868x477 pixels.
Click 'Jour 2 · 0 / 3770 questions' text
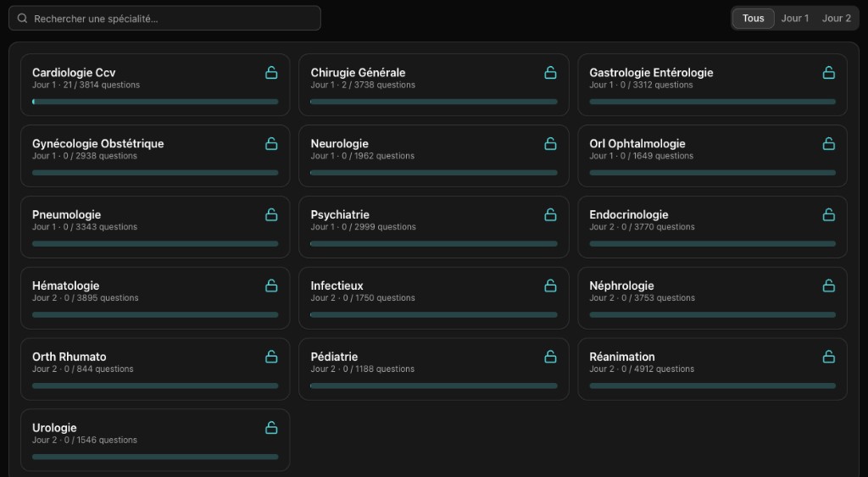[x=643, y=227]
